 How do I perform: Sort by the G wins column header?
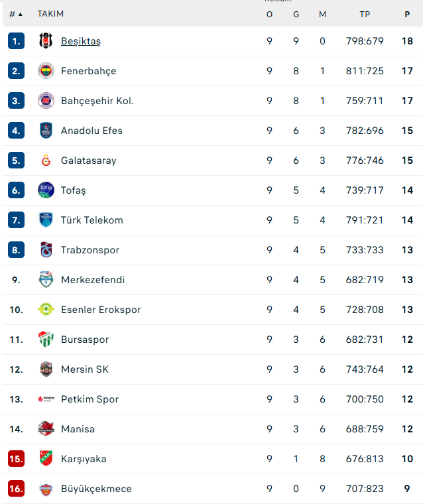click(x=296, y=14)
